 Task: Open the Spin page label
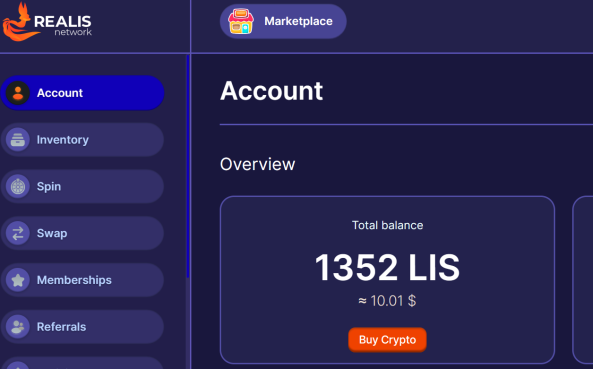(x=49, y=186)
